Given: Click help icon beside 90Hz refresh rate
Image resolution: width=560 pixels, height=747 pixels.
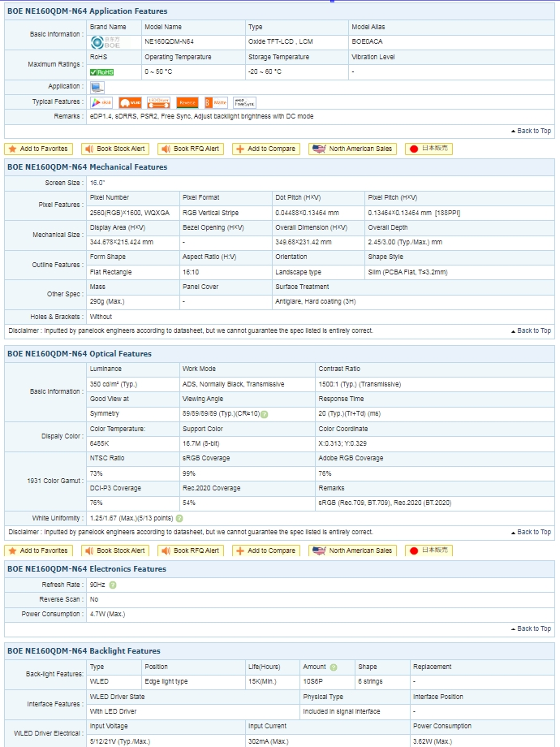Looking at the screenshot, I should tap(113, 585).
